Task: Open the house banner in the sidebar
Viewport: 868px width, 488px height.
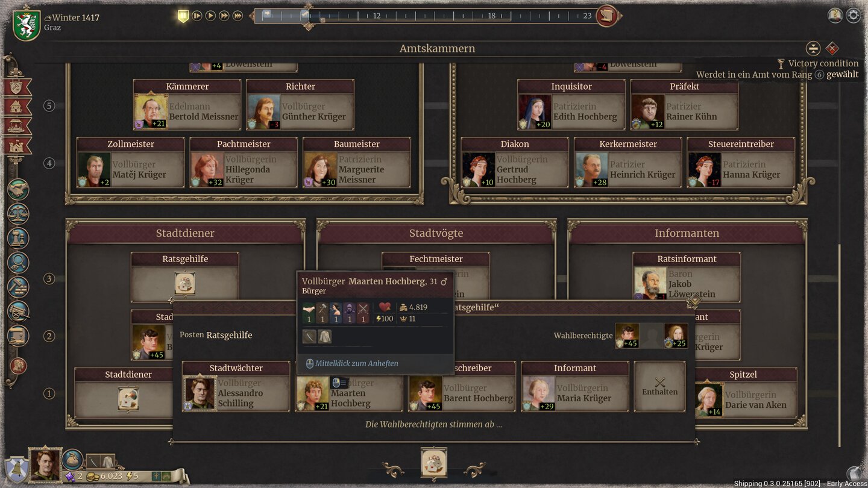Action: pyautogui.click(x=17, y=107)
